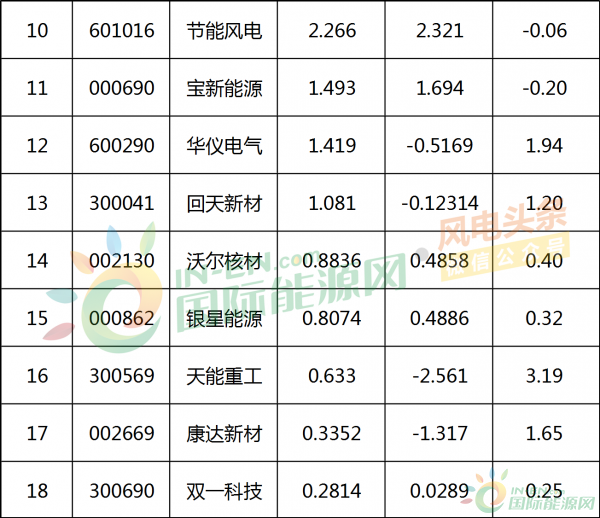Click value 0.4886

coord(439,318)
